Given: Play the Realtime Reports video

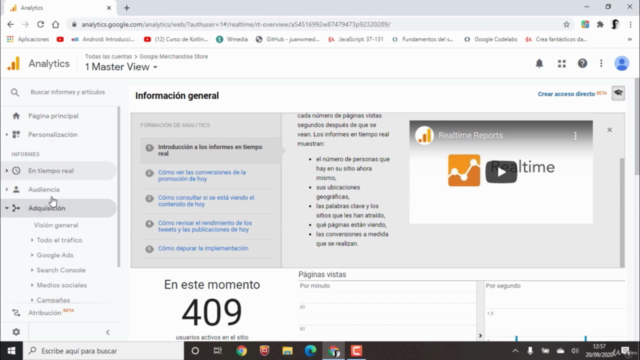Looking at the screenshot, I should coord(501,172).
